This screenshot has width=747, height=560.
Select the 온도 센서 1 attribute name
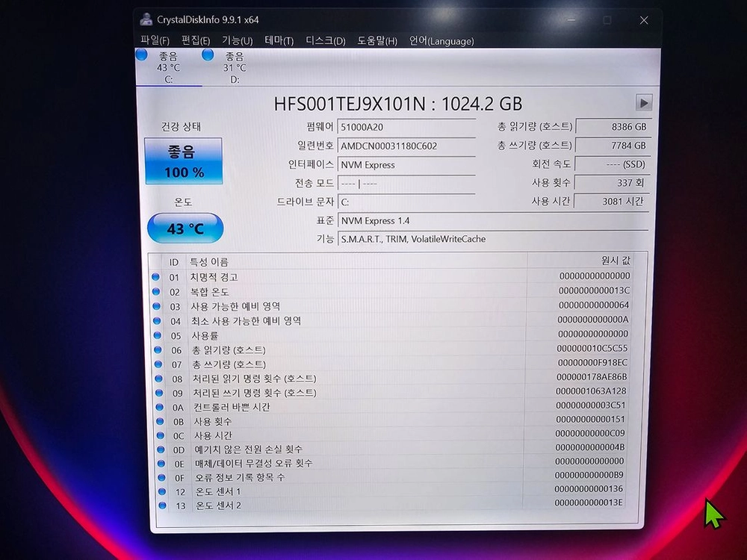coord(218,491)
